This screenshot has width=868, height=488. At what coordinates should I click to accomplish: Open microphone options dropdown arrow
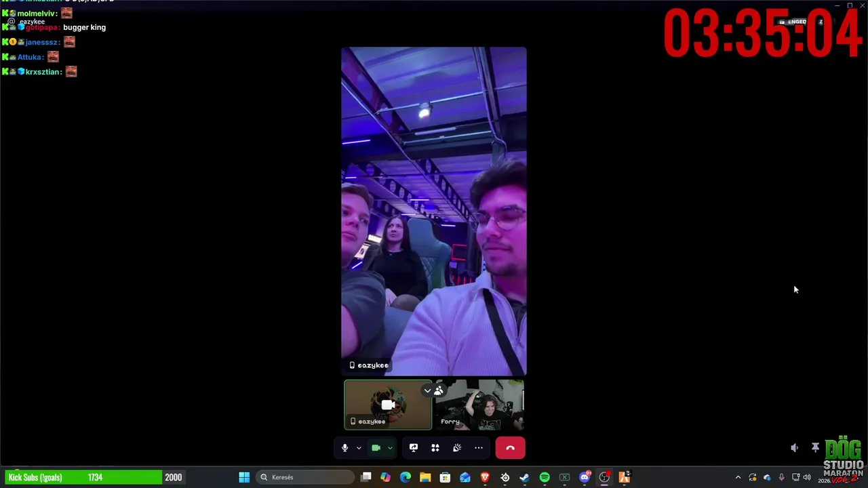(x=359, y=448)
